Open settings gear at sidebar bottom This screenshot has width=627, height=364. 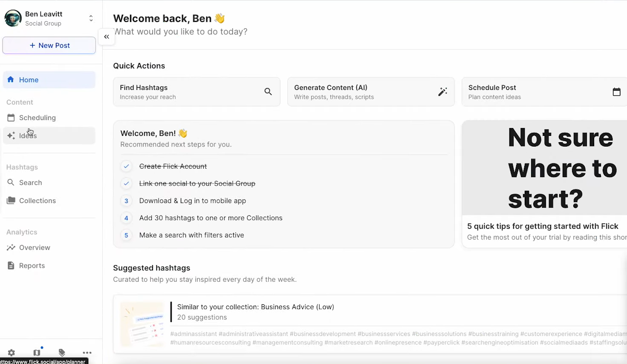tap(12, 353)
